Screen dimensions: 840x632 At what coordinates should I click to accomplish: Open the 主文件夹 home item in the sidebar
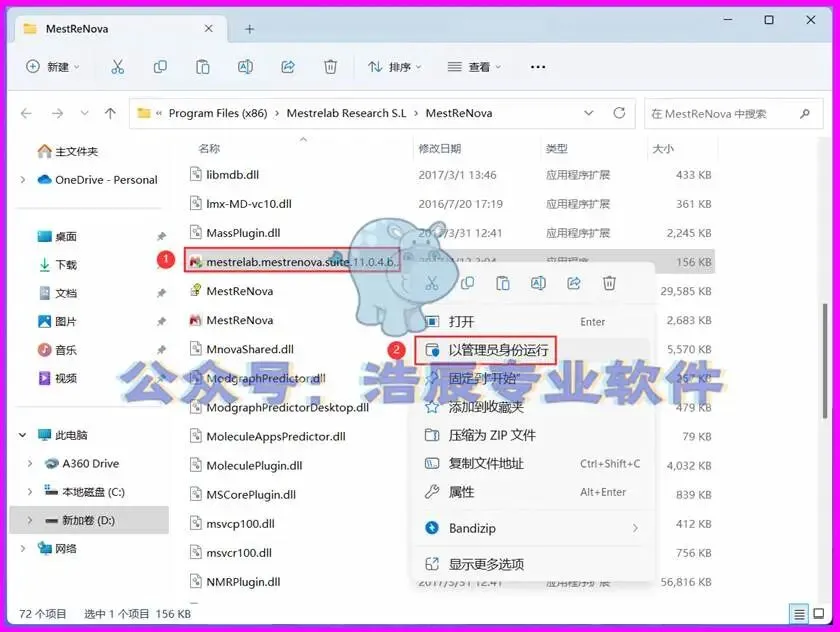68,152
